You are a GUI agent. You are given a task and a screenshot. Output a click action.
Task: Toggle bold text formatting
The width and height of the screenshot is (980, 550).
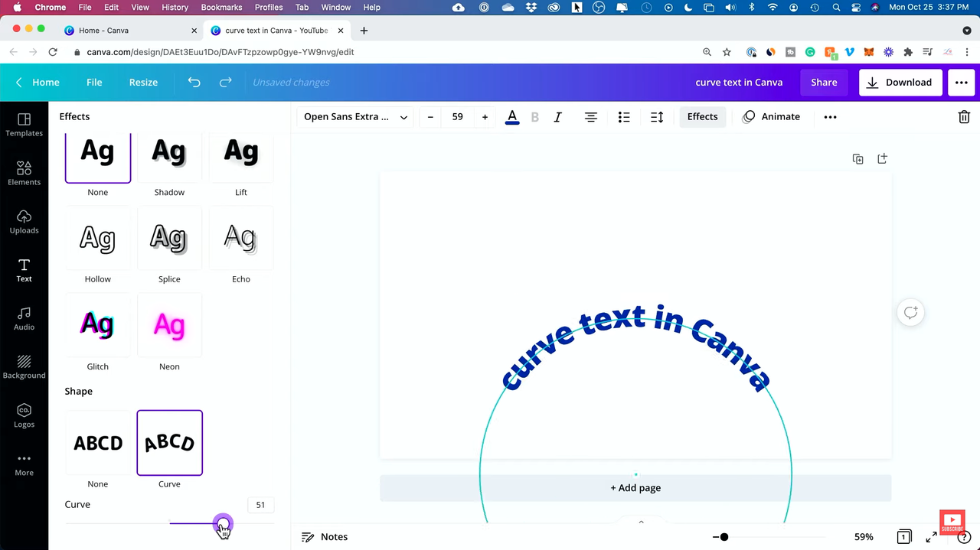point(535,117)
